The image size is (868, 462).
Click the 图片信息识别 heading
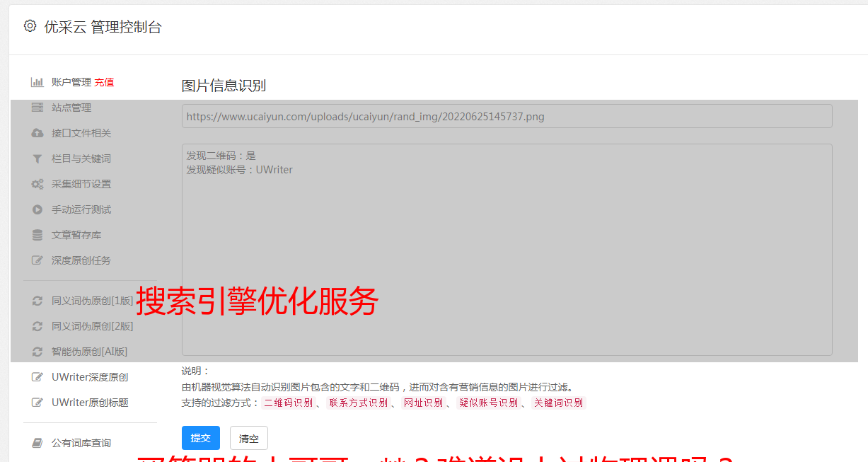coord(224,86)
